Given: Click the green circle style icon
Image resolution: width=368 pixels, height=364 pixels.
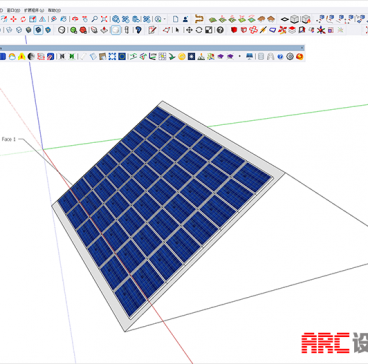Looking at the screenshot, I should [x=73, y=30].
